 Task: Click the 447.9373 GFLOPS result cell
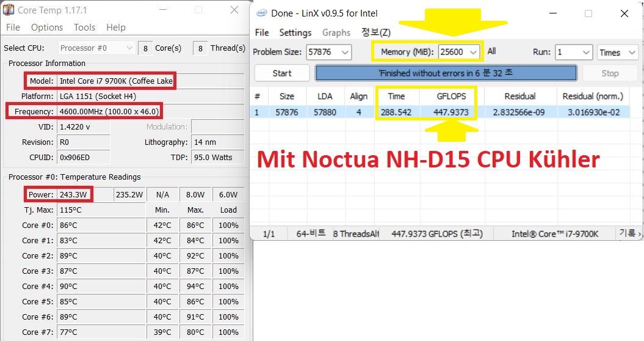pos(451,112)
